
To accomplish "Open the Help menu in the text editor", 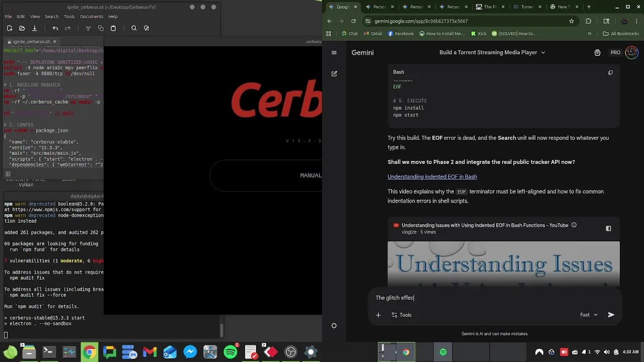I will 113,17.
